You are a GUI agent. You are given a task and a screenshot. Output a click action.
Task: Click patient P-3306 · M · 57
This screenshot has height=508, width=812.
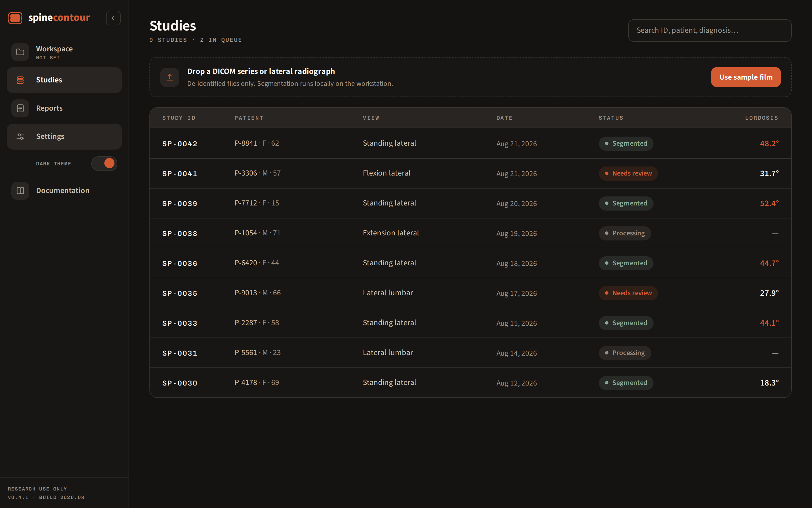(x=257, y=173)
